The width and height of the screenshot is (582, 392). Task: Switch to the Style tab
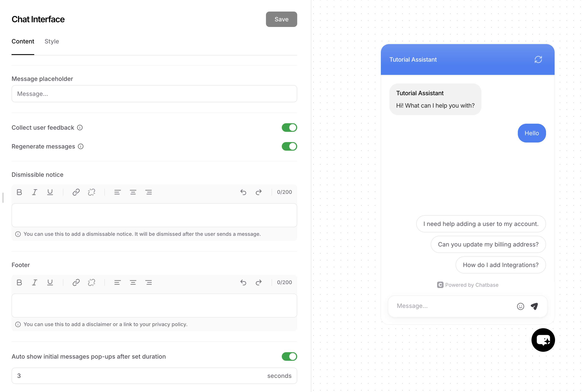pos(52,41)
